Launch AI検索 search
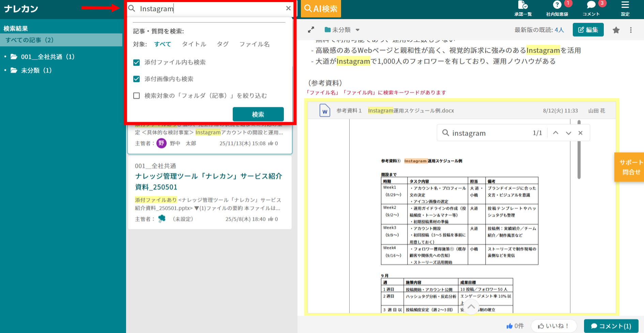644x333 pixels. click(321, 9)
